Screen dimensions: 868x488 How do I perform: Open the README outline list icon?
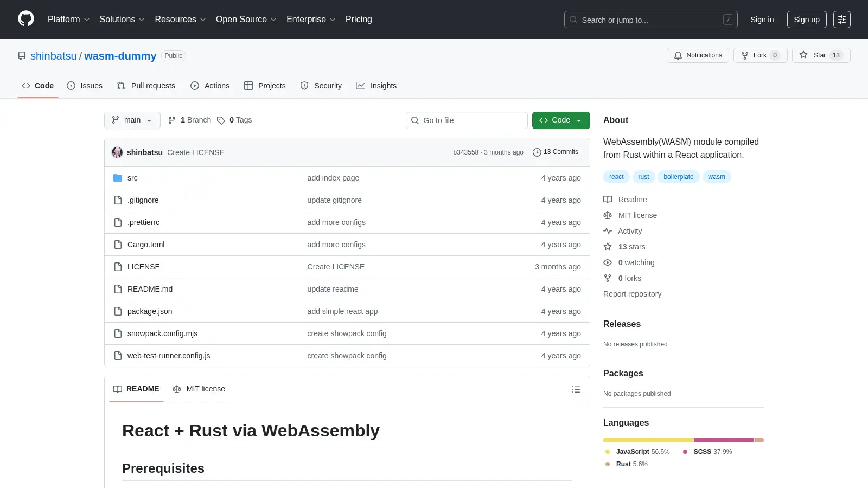point(576,389)
